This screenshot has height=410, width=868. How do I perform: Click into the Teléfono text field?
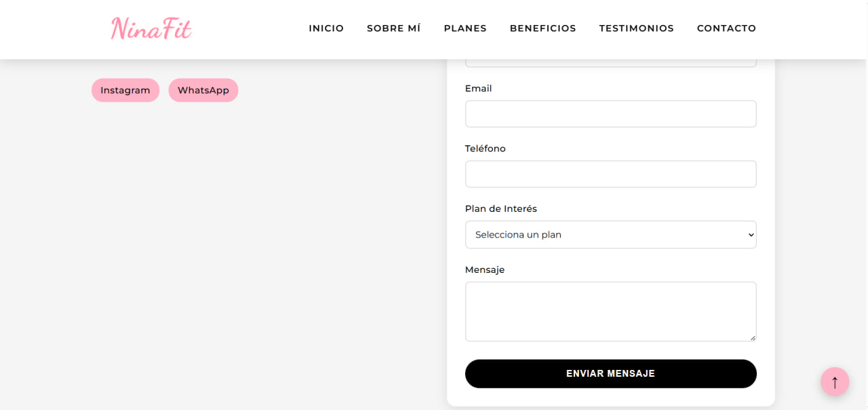click(610, 174)
